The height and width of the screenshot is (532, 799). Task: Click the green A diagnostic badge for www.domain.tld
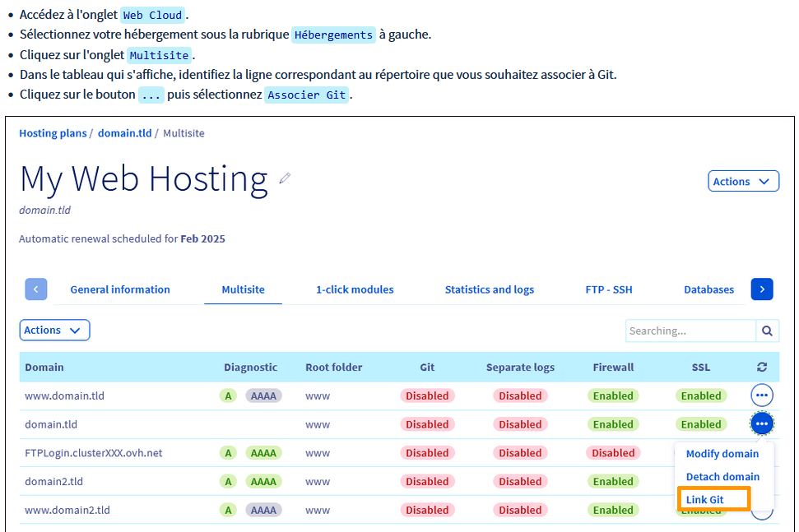point(228,396)
